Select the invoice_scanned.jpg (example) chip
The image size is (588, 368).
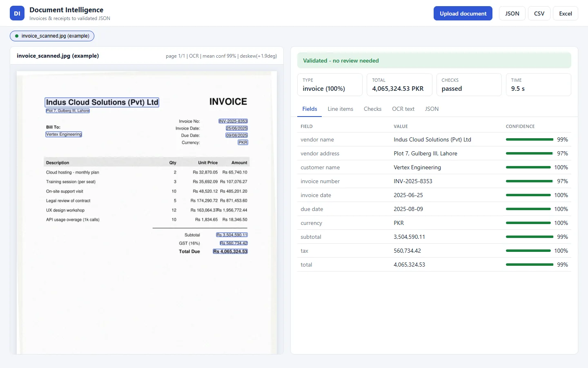click(x=52, y=36)
